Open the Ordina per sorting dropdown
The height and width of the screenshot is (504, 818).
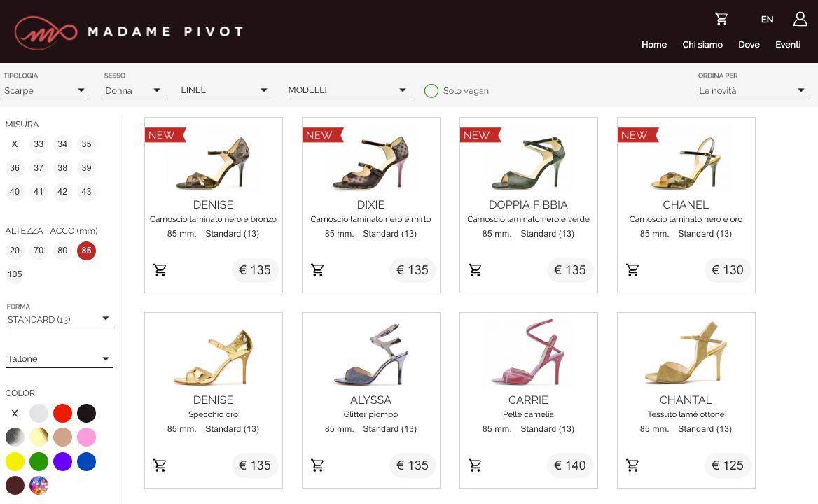click(753, 91)
